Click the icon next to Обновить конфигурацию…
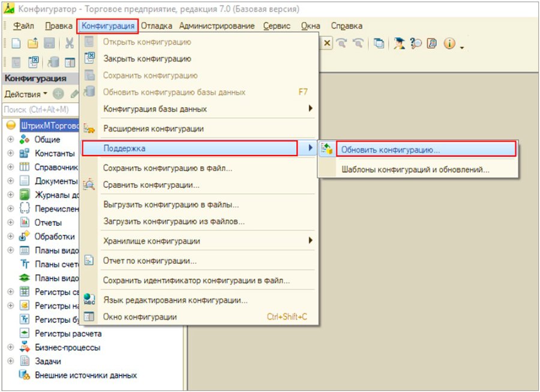 point(326,149)
